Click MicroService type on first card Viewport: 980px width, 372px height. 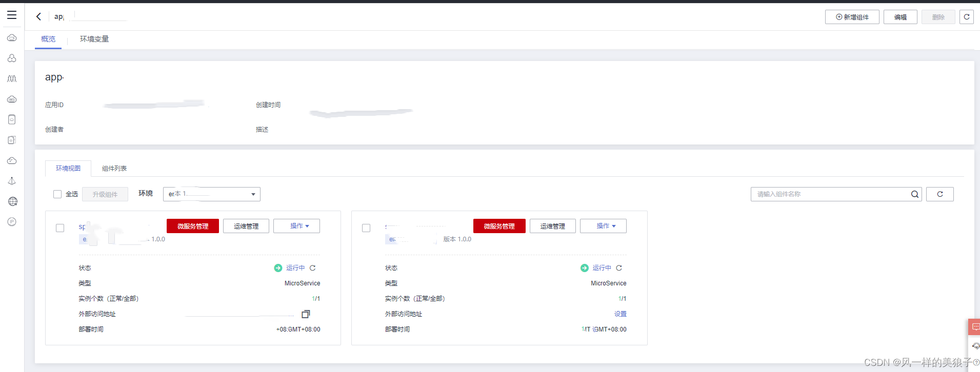point(303,283)
